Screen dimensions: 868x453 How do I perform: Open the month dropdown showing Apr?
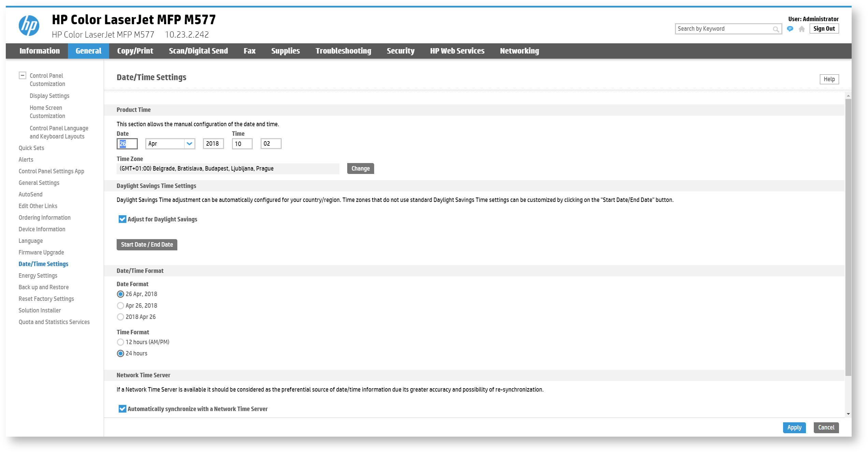tap(170, 144)
